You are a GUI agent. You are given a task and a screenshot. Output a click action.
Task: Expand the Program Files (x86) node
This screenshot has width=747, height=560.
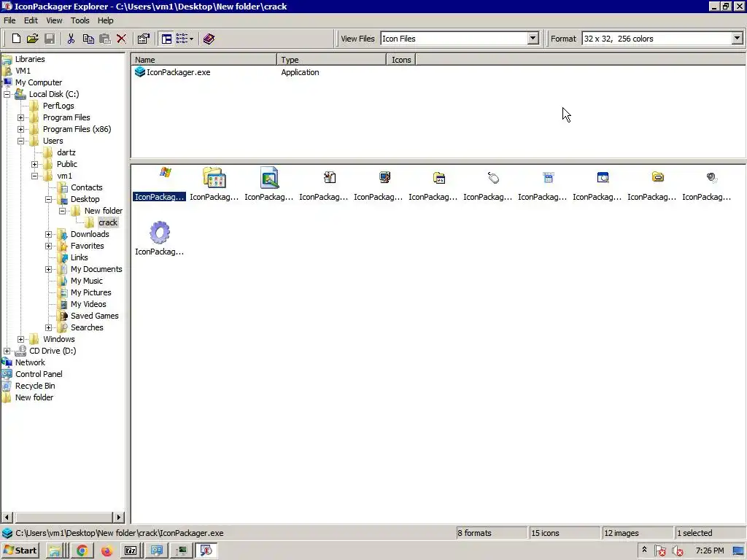[x=21, y=129]
